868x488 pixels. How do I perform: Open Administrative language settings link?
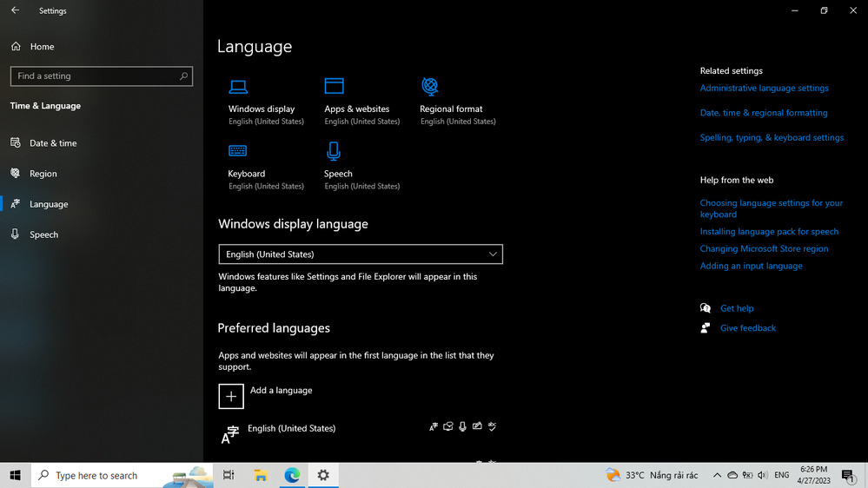coord(764,88)
